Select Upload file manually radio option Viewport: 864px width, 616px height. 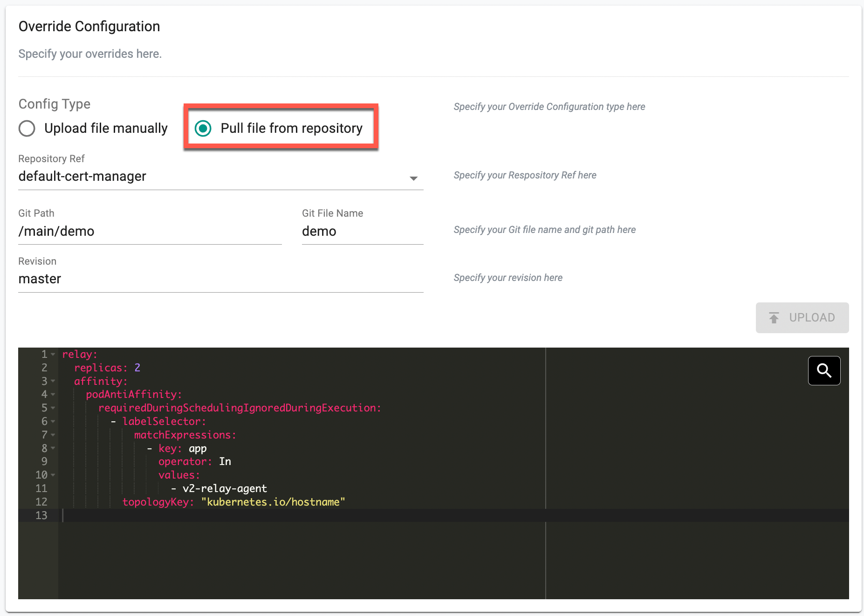click(27, 128)
